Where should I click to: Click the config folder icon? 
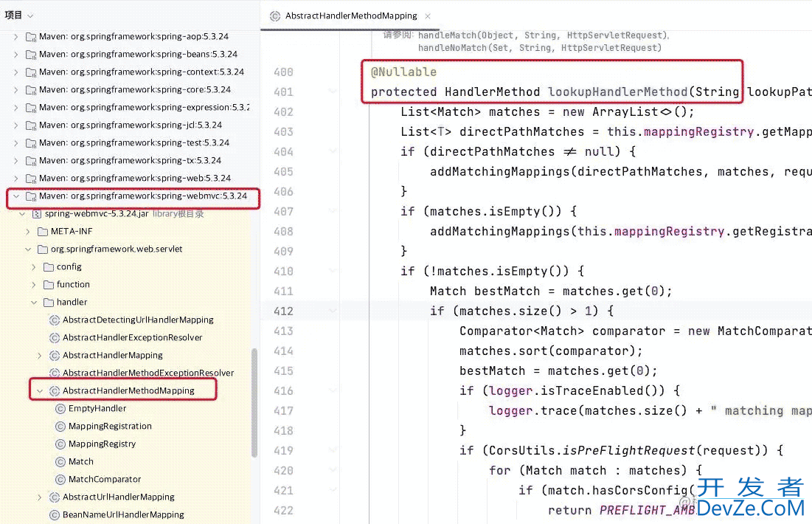pyautogui.click(x=49, y=267)
